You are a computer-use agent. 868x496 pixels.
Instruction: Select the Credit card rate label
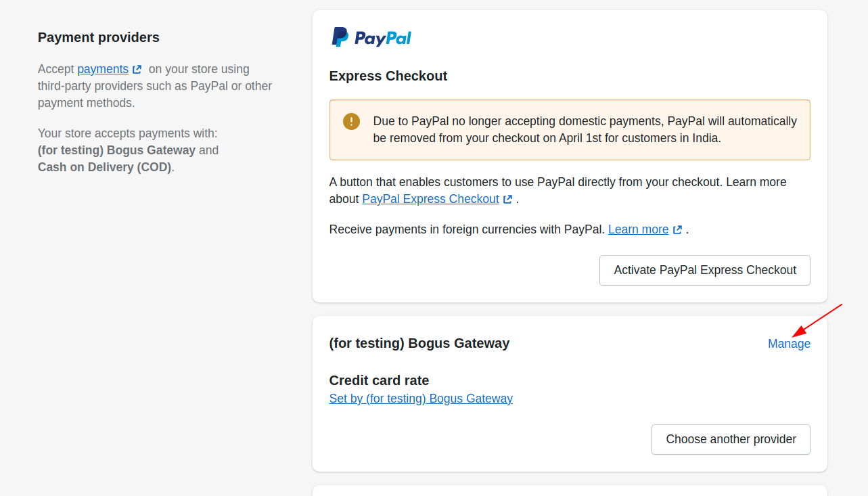click(379, 380)
